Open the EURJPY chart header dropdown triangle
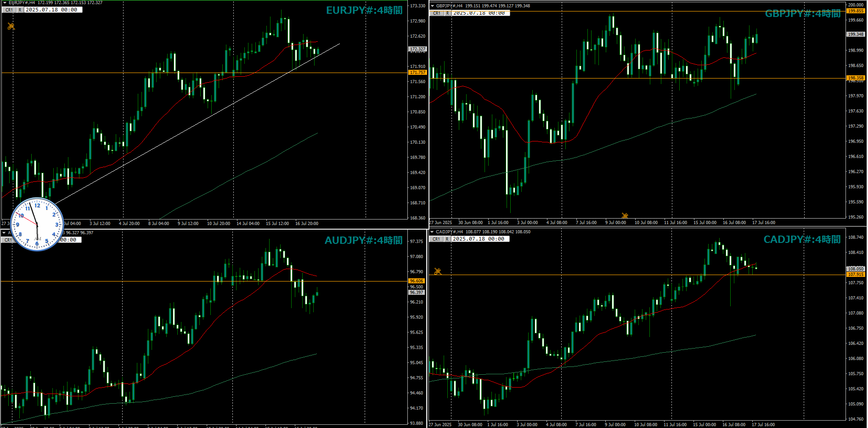The height and width of the screenshot is (428, 868). point(4,3)
